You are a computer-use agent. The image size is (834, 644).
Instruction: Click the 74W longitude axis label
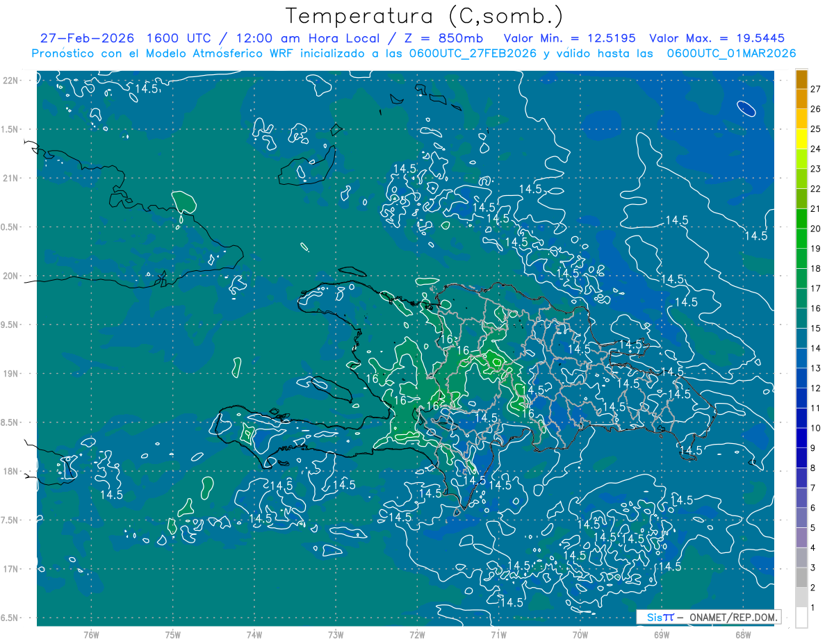click(x=254, y=635)
